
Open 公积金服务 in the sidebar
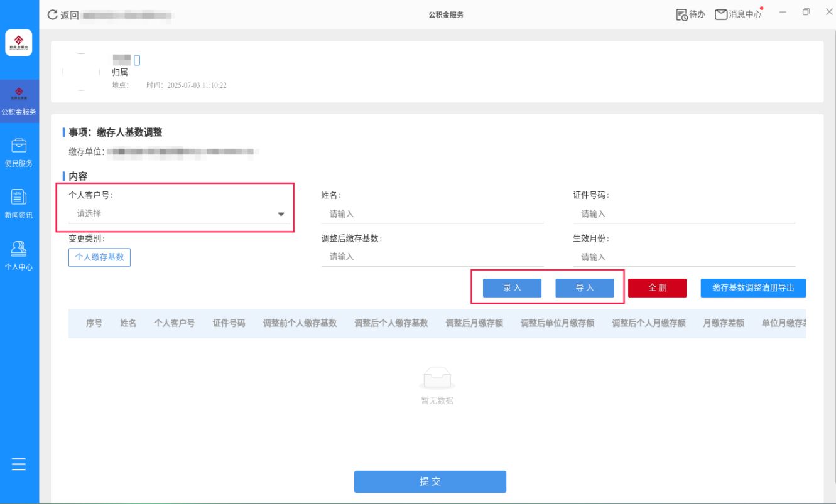19,102
